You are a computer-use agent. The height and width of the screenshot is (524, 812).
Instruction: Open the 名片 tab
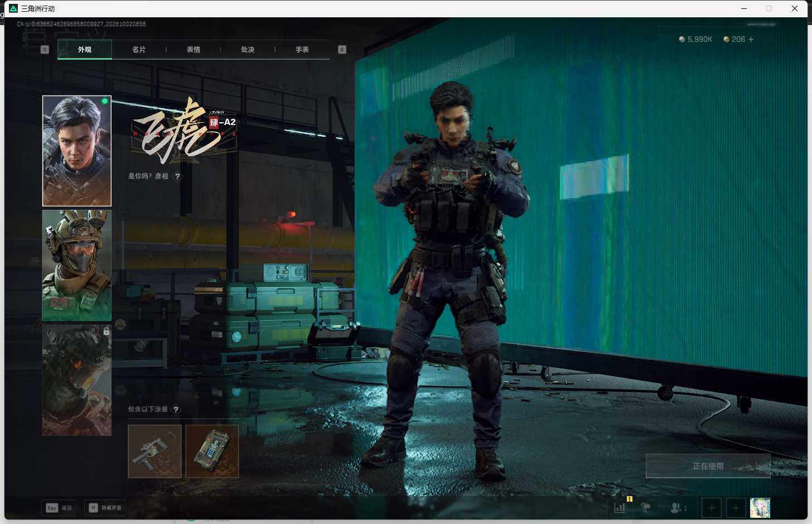tap(139, 50)
